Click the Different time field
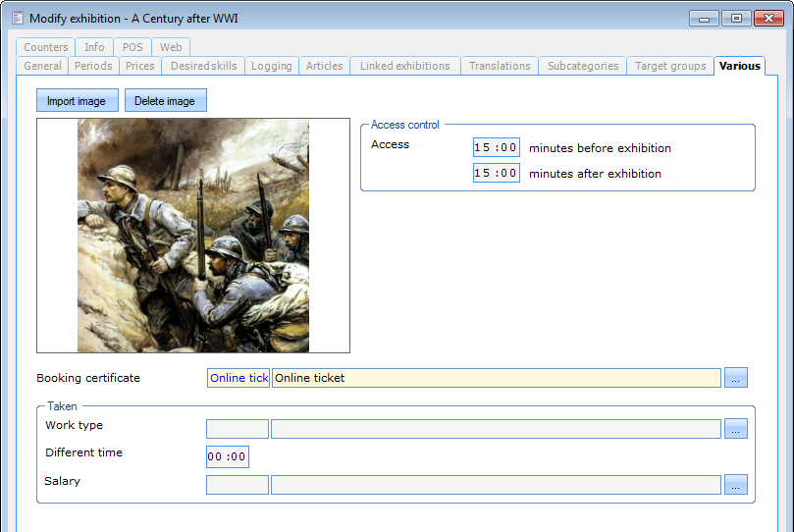Image resolution: width=794 pixels, height=532 pixels. [227, 456]
